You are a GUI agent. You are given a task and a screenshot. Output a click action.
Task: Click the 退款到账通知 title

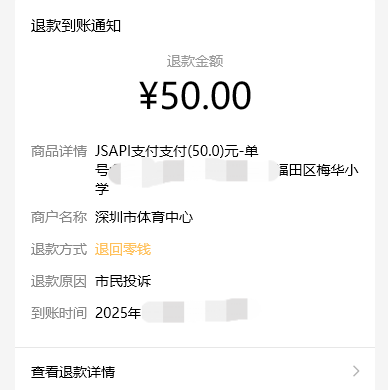pyautogui.click(x=76, y=26)
